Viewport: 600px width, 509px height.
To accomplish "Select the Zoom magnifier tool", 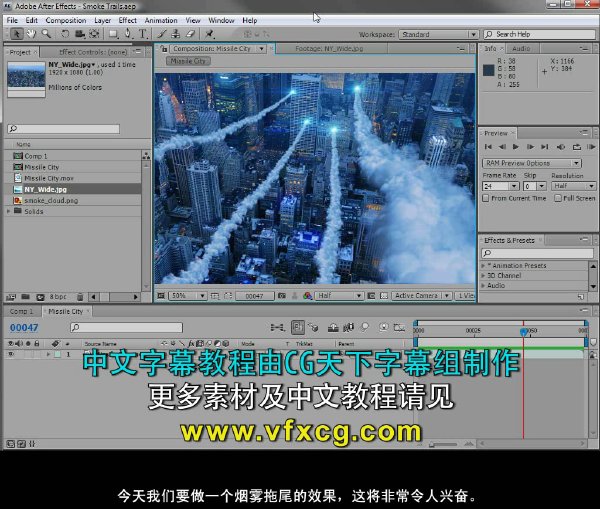I will (46, 34).
